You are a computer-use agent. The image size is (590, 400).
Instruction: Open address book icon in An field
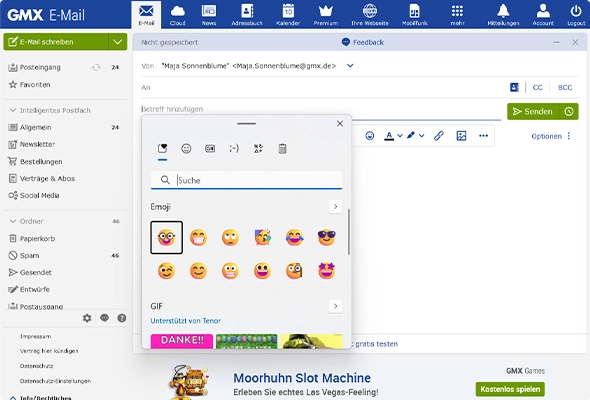514,87
